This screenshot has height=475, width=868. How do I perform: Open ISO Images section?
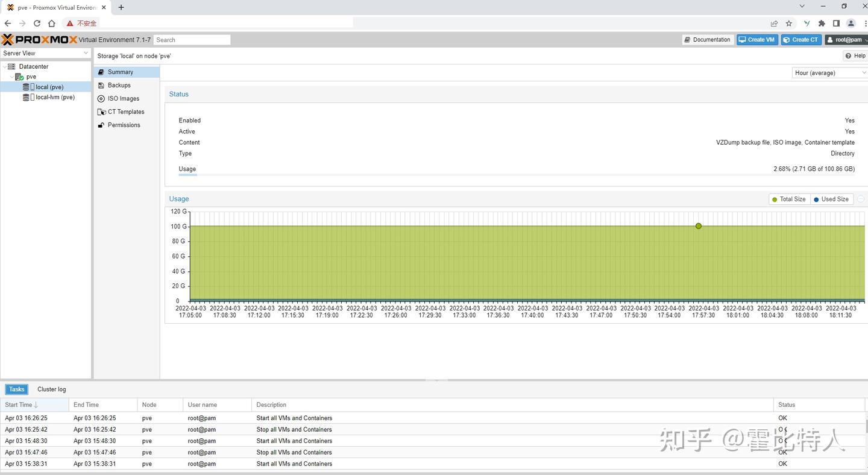[123, 98]
